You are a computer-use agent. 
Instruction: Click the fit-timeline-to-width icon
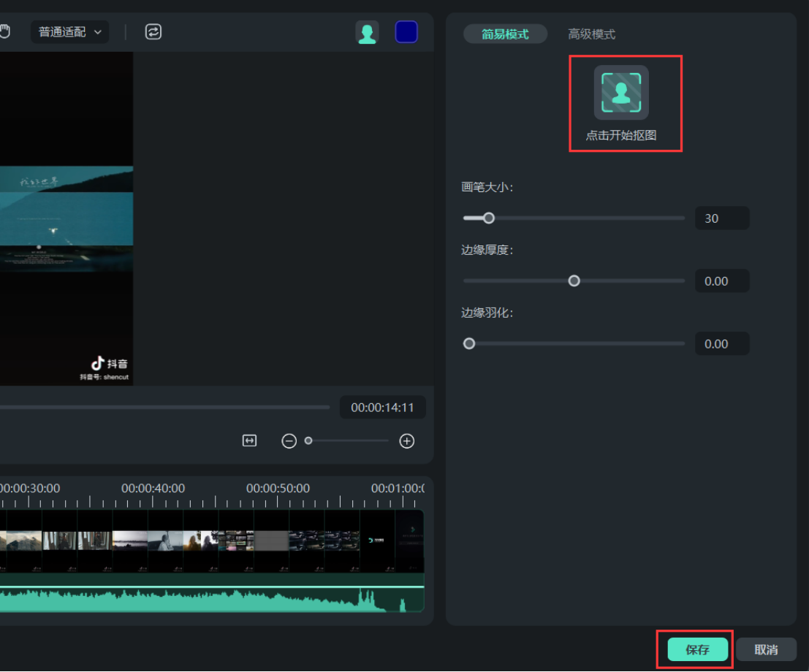pos(250,440)
